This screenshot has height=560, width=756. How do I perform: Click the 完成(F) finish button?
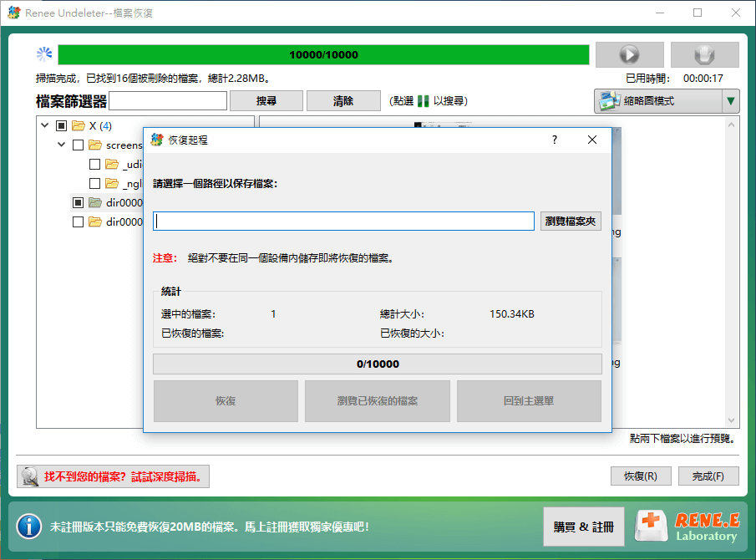pyautogui.click(x=708, y=476)
